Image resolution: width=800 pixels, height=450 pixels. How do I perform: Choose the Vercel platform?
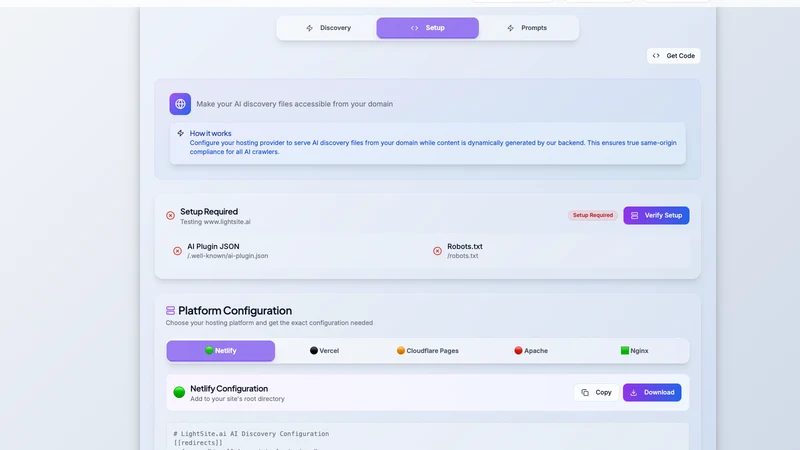(x=324, y=351)
